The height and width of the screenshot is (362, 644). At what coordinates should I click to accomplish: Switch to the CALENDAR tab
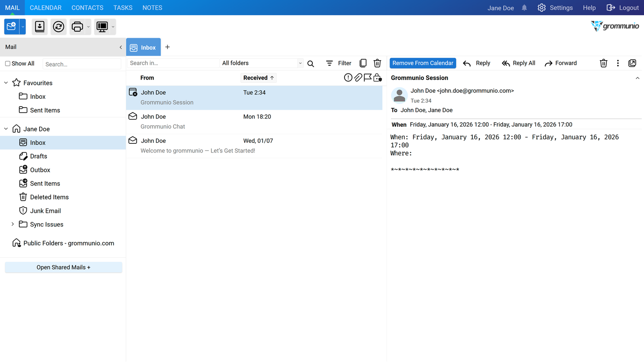[x=46, y=8]
